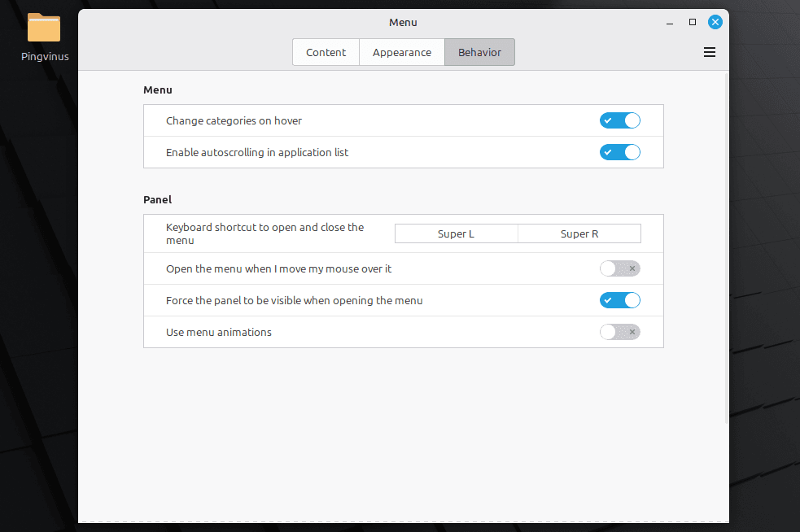The height and width of the screenshot is (532, 800).
Task: Switch to the Content tab
Action: pos(326,52)
